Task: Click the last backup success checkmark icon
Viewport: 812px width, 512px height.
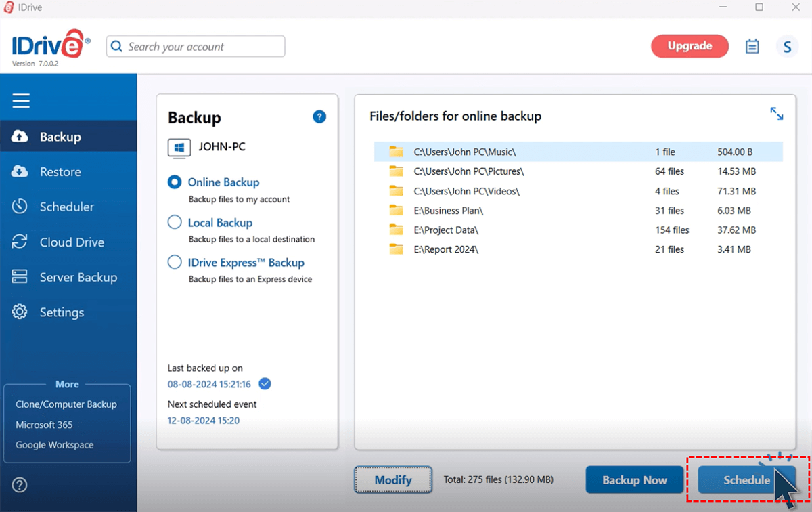Action: point(265,384)
